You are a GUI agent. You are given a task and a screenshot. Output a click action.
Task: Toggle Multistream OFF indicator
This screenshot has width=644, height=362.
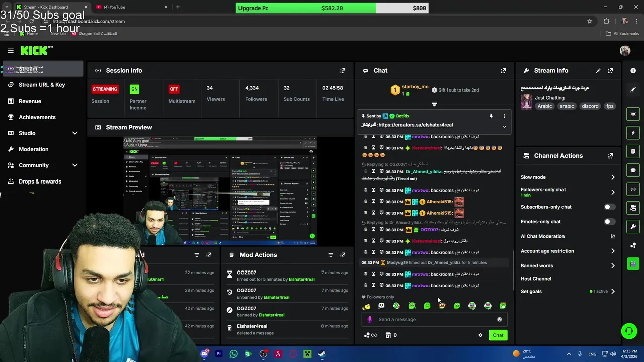(x=174, y=89)
